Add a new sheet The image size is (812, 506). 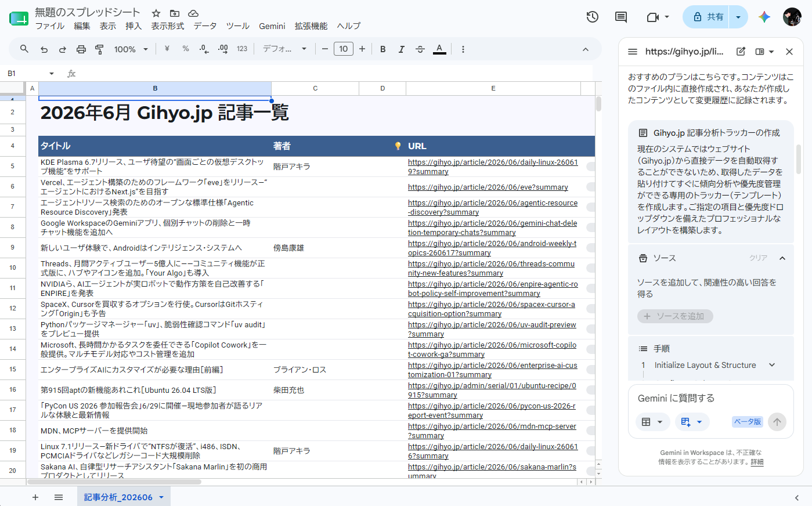35,497
